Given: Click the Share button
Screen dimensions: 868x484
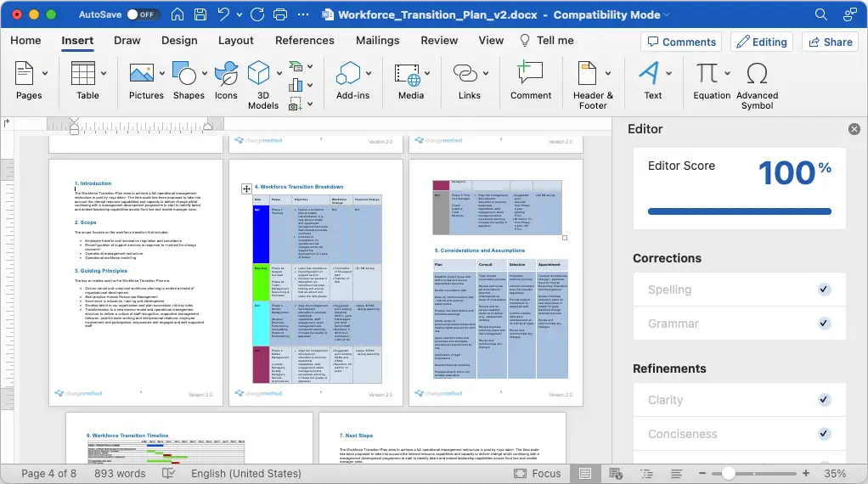Looking at the screenshot, I should pyautogui.click(x=831, y=42).
